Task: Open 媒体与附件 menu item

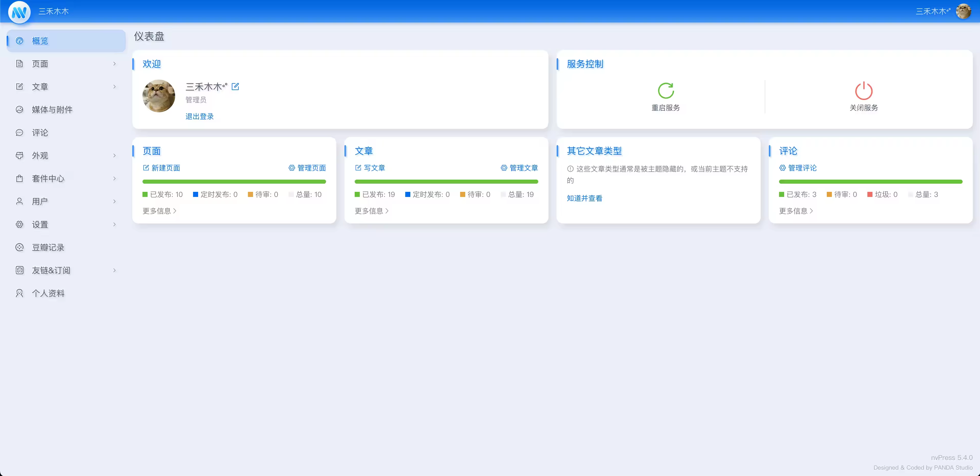Action: click(66, 109)
